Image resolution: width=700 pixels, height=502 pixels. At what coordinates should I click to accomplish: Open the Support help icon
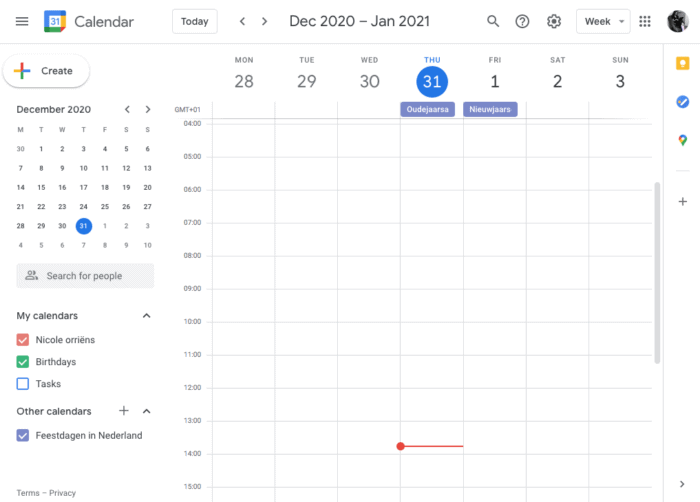tap(522, 21)
